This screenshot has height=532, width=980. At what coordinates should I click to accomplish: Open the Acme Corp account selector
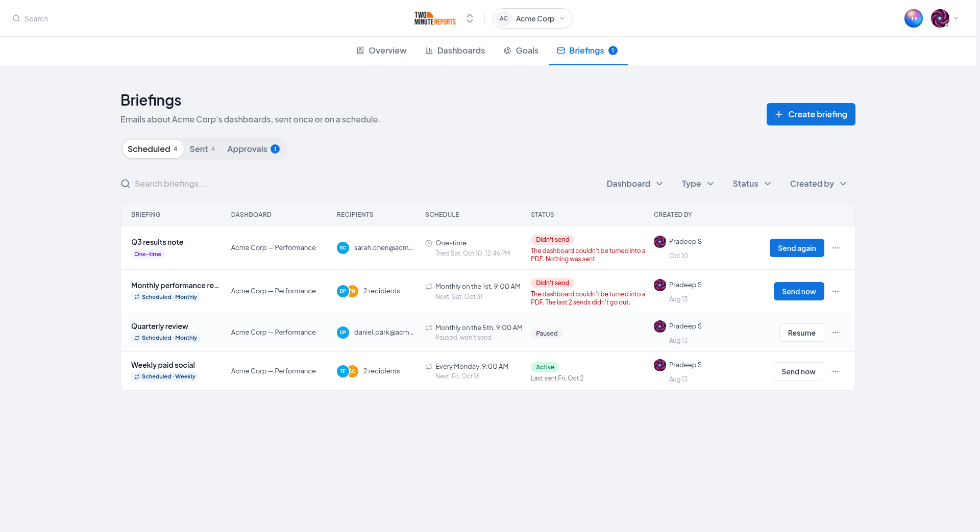[532, 18]
